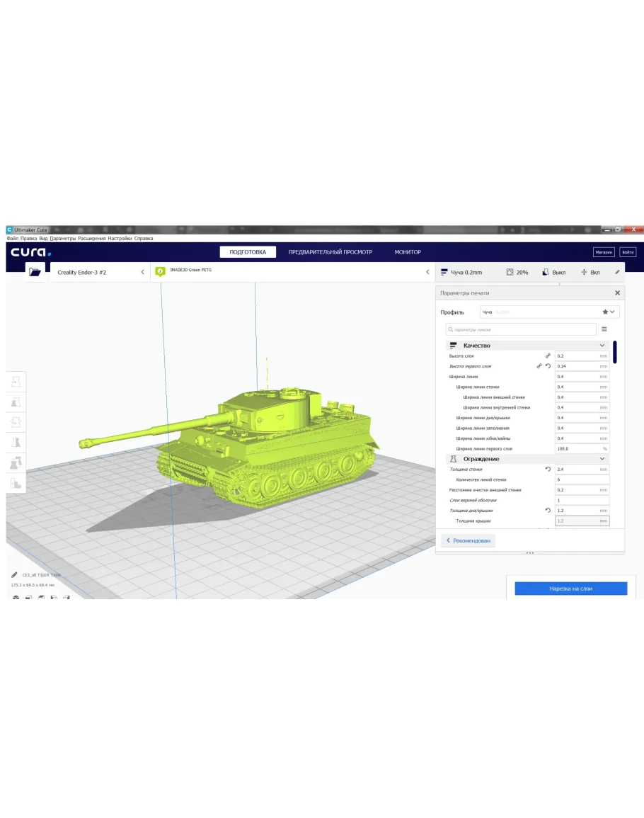
Task: Select the Mirror tool in left toolbar
Action: (16, 443)
